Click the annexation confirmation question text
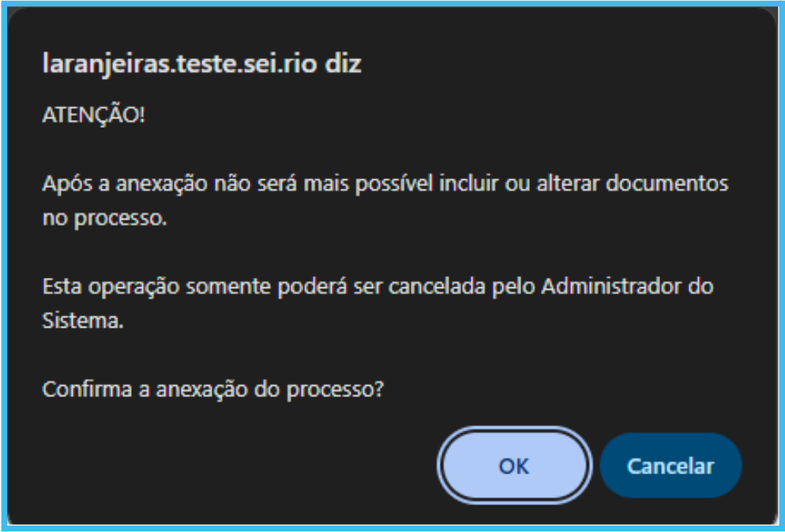The height and width of the screenshot is (532, 785). [x=212, y=390]
